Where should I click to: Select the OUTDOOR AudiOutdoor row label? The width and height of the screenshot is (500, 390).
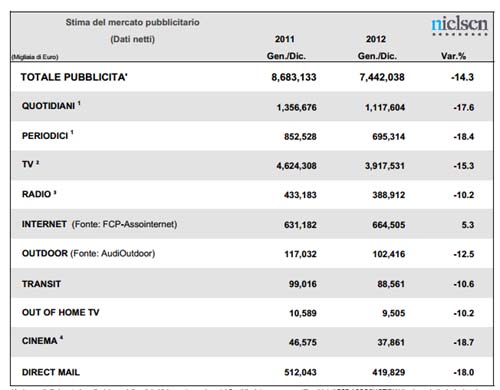(x=88, y=253)
